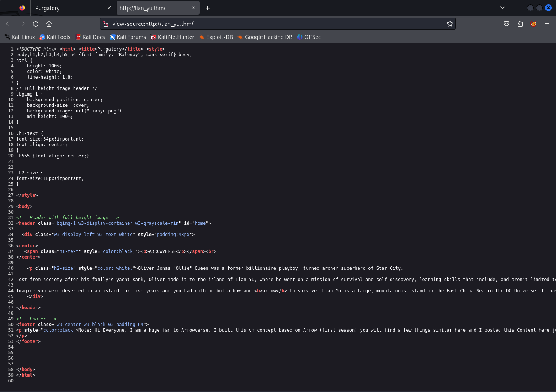This screenshot has width=556, height=392.
Task: Expand the list all tabs dropdown
Action: coord(502,8)
